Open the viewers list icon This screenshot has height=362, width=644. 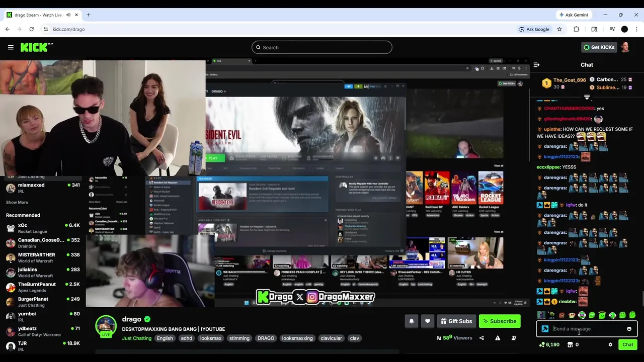coord(514,338)
